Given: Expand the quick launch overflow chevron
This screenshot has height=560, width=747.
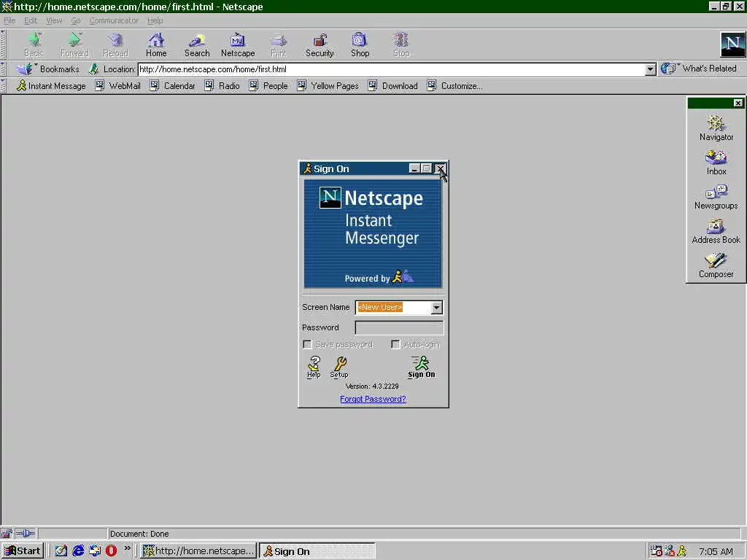Looking at the screenshot, I should click(x=127, y=548).
